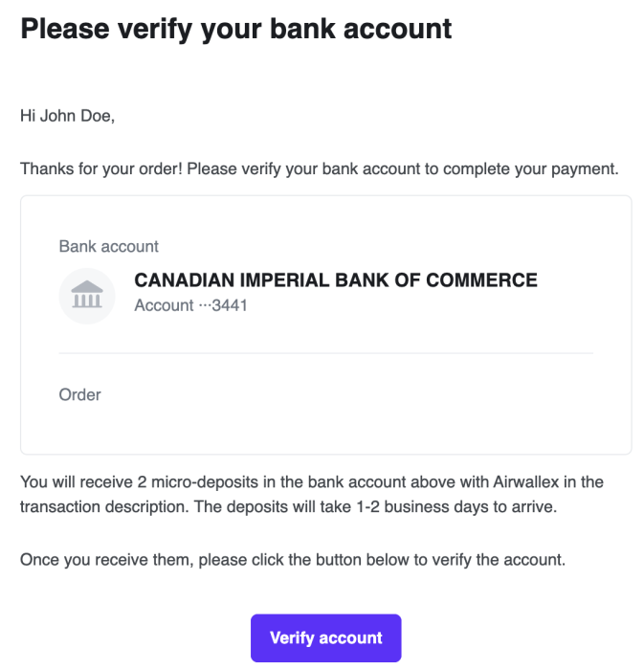Click the "Order" label in the card
644x670 pixels.
click(79, 393)
